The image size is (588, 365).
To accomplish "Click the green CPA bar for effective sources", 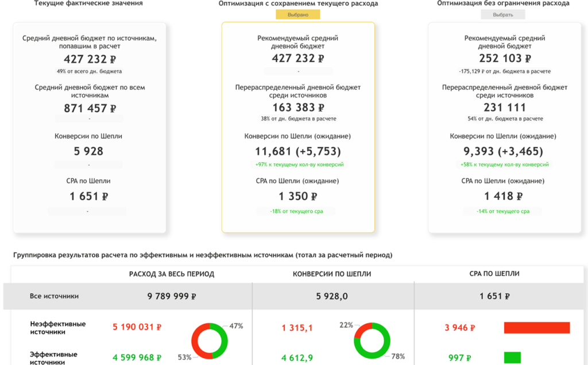I will [513, 358].
